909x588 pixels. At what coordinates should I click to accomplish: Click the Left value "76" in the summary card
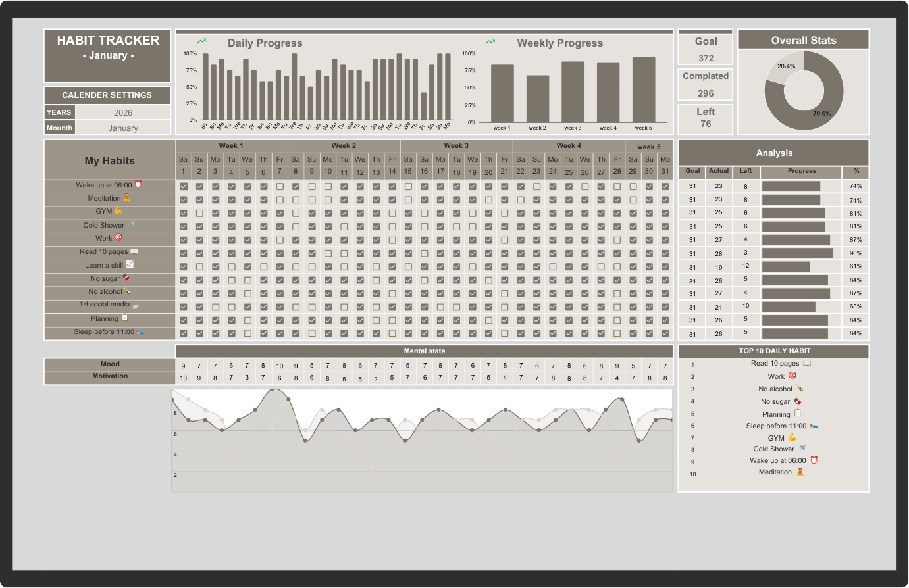[x=706, y=124]
